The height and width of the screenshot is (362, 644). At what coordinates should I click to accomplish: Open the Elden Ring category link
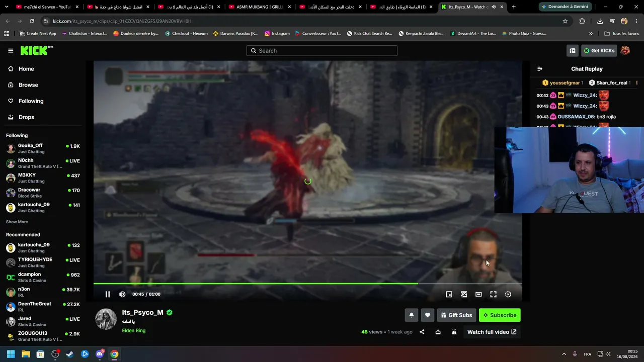134,331
